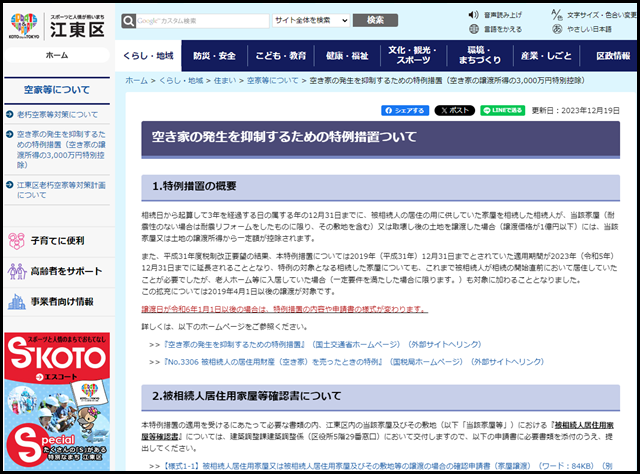This screenshot has height=474, width=640.
Task: Open the 環境・まちづくり menu
Action: click(480, 56)
